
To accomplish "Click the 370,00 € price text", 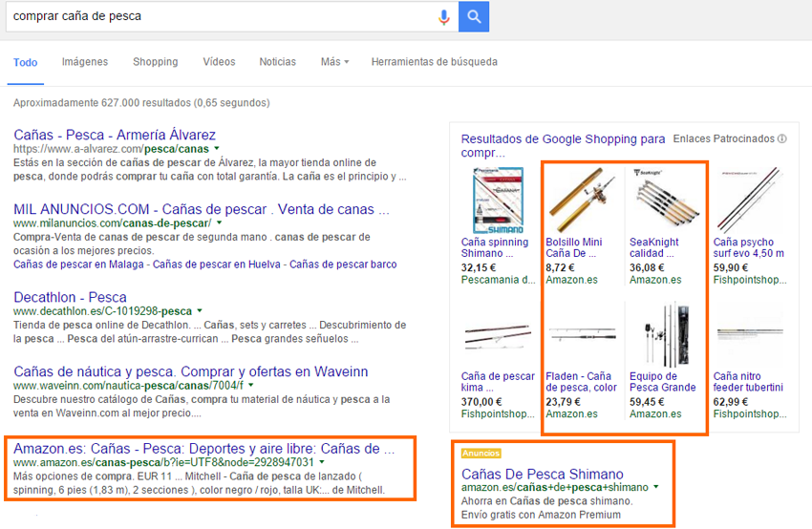I will (x=481, y=402).
